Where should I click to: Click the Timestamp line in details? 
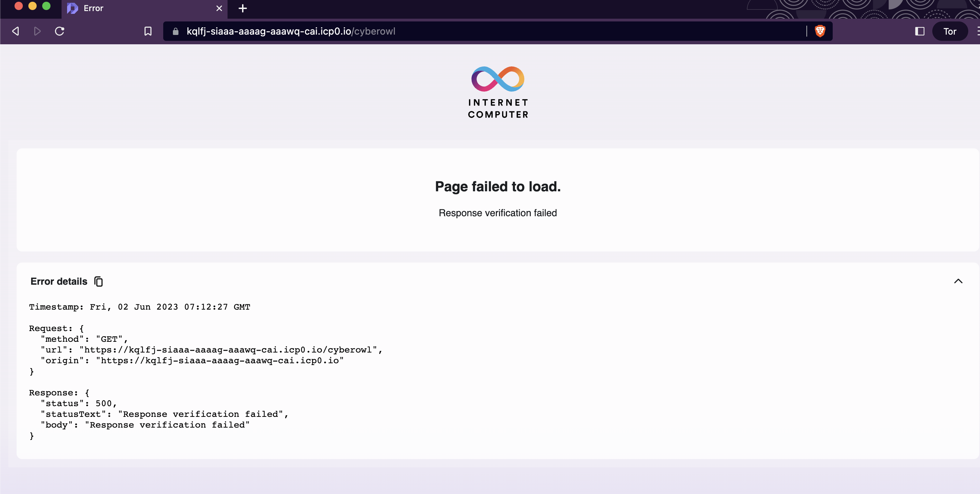pos(140,307)
